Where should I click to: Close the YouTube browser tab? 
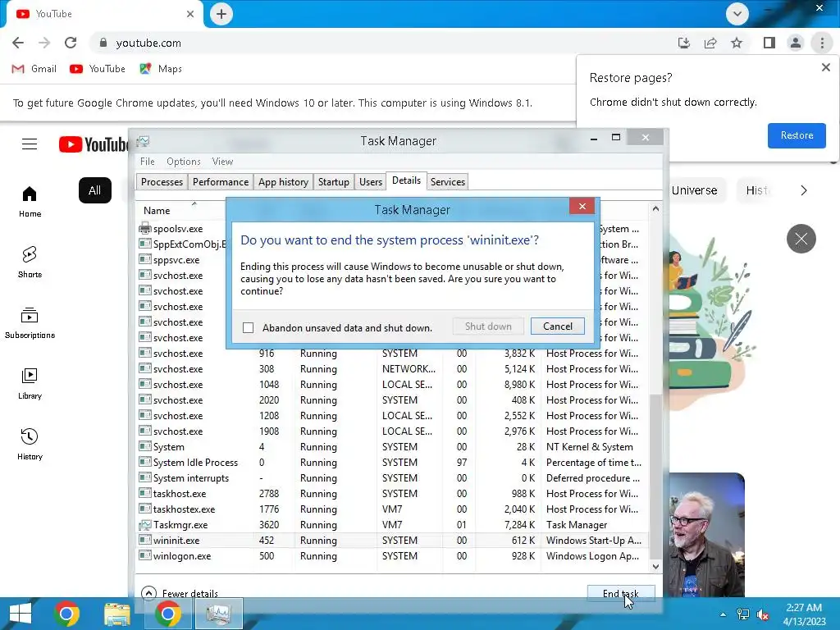pyautogui.click(x=190, y=14)
